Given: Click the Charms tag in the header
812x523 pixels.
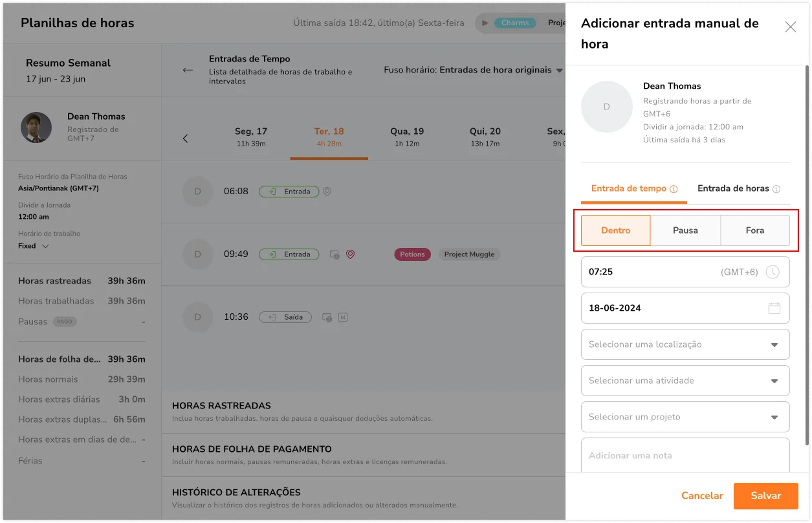Looking at the screenshot, I should coord(515,23).
